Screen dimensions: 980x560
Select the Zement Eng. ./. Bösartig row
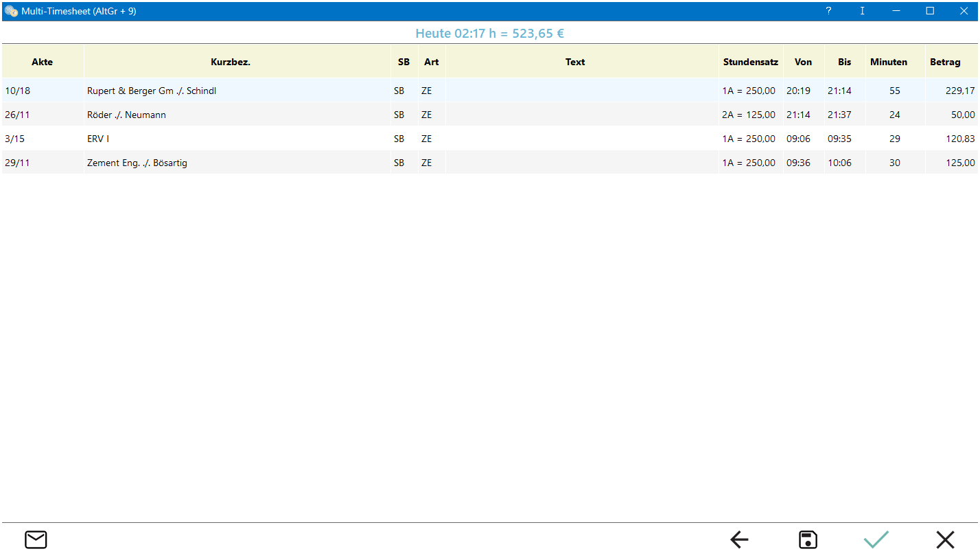point(137,163)
